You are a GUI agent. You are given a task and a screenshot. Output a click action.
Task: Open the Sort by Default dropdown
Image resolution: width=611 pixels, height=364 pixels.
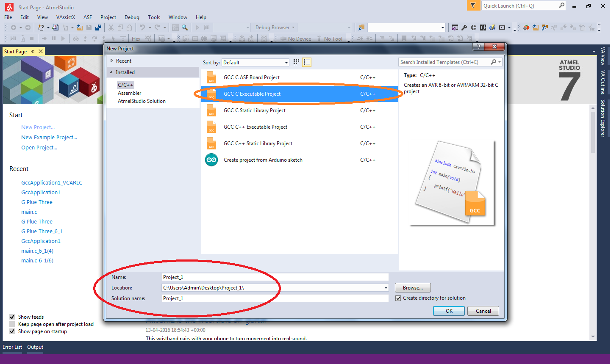(x=256, y=62)
